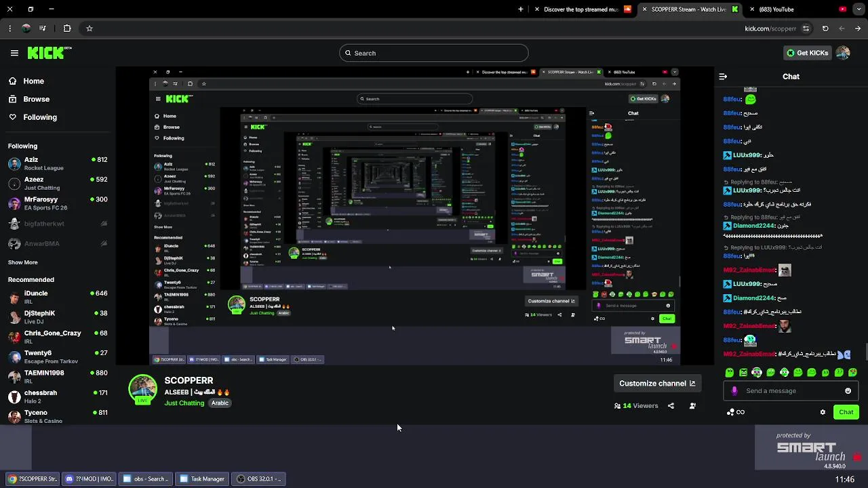Open recommended channel chessbrah in sidebar
This screenshot has width=868, height=488.
tap(58, 396)
